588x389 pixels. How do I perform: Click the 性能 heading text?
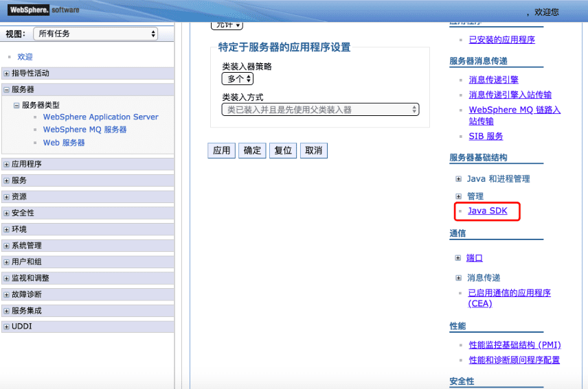click(457, 326)
